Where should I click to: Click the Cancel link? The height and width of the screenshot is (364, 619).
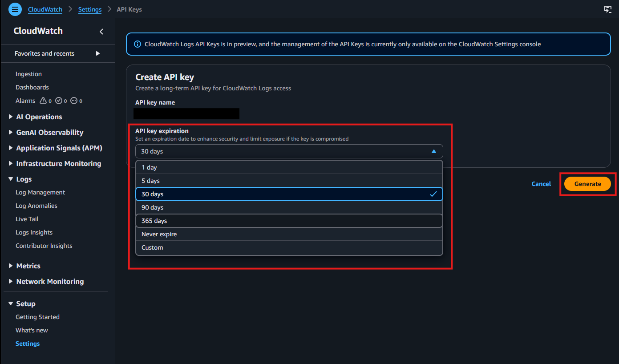tap(541, 183)
